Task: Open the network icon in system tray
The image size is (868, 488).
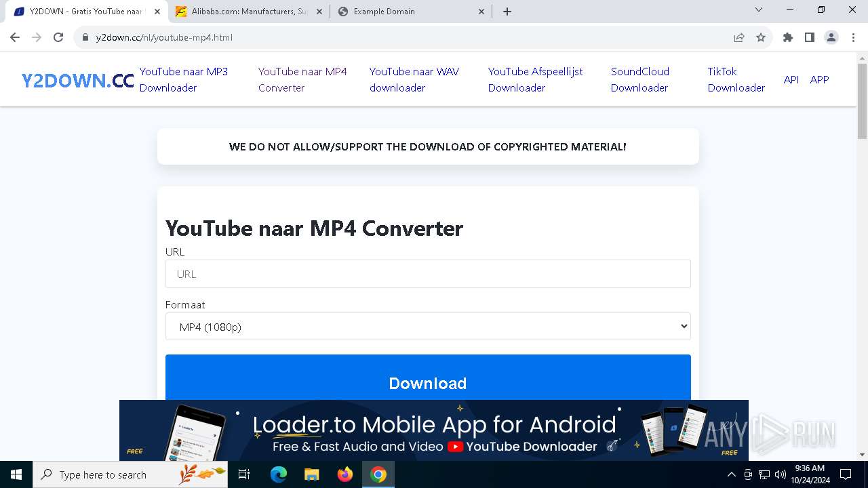Action: point(764,474)
